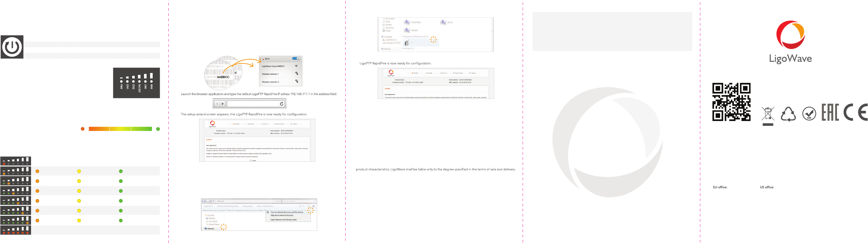The width and height of the screenshot is (868, 243).
Task: Select Wireless network 2 in Wi-Fi list
Action: (280, 82)
